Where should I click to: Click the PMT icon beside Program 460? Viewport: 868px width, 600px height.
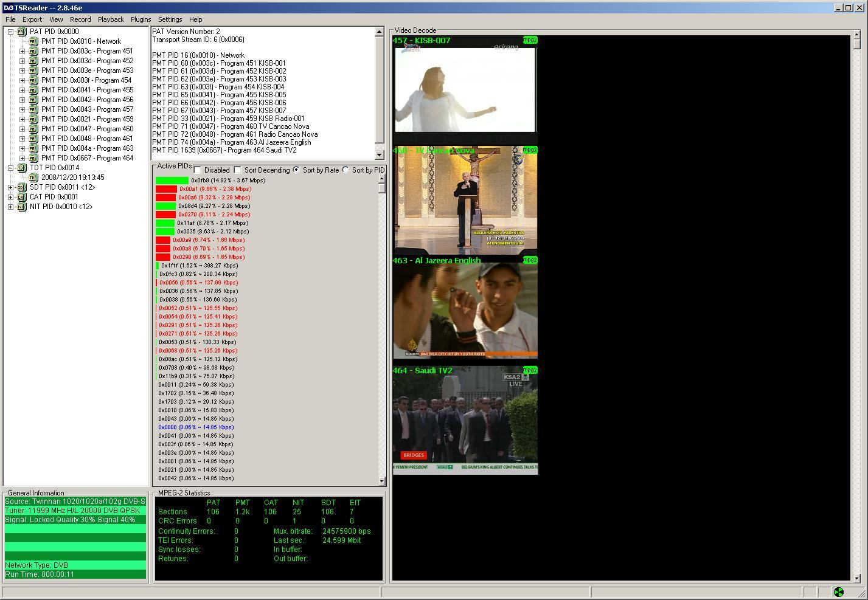click(x=33, y=129)
